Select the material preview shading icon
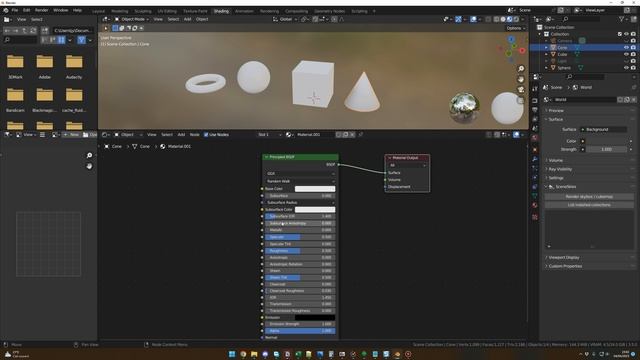 (x=509, y=19)
